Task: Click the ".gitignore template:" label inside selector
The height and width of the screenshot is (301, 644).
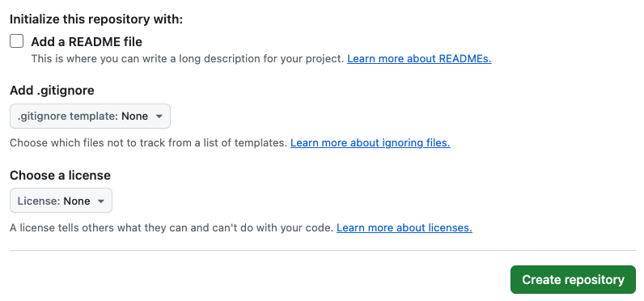Action: click(x=68, y=117)
